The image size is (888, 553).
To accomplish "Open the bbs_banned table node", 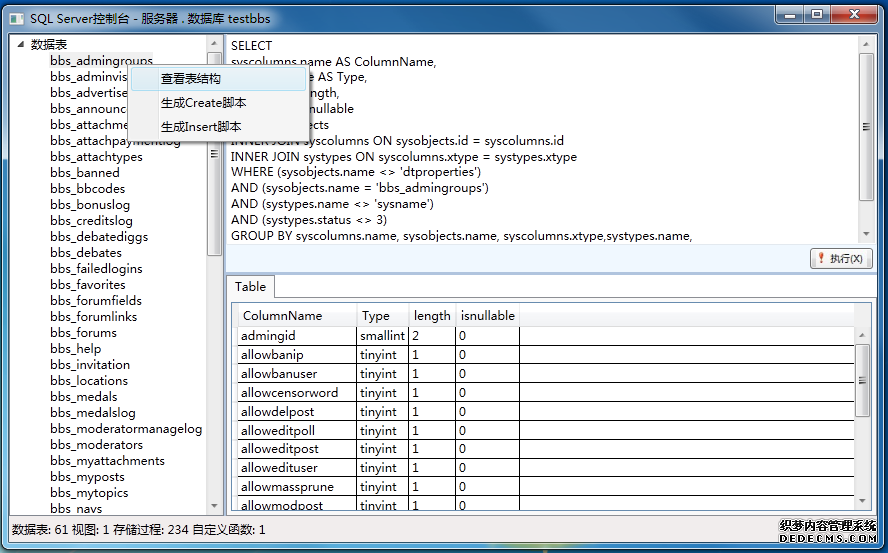I will [85, 173].
